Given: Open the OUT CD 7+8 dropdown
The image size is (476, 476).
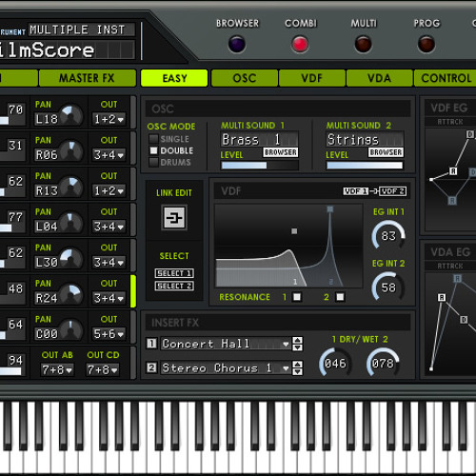Looking at the screenshot, I should (x=103, y=370).
